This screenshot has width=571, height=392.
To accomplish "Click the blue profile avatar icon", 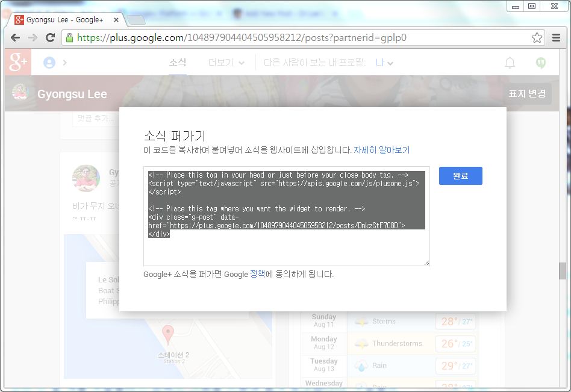I will tap(49, 63).
